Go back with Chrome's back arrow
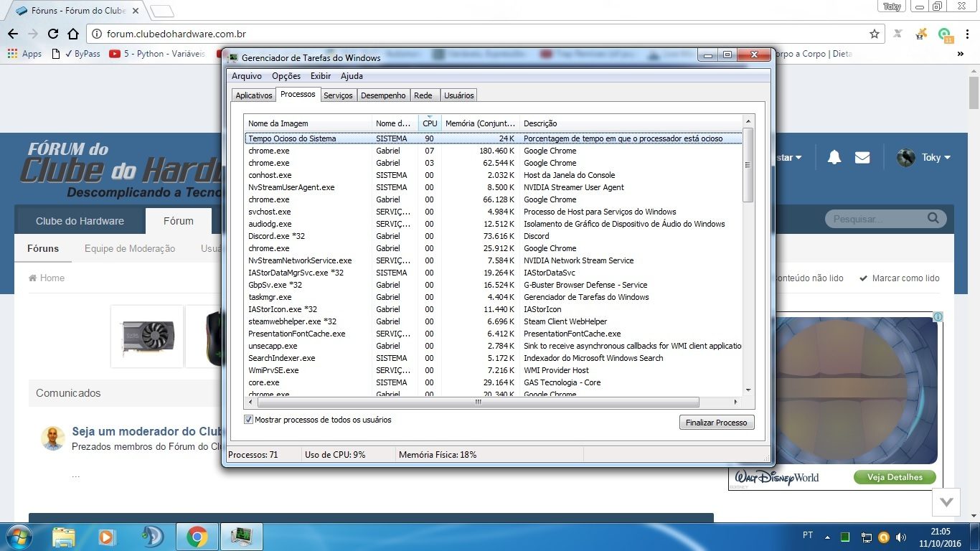This screenshot has height=551, width=980. pos(13,34)
